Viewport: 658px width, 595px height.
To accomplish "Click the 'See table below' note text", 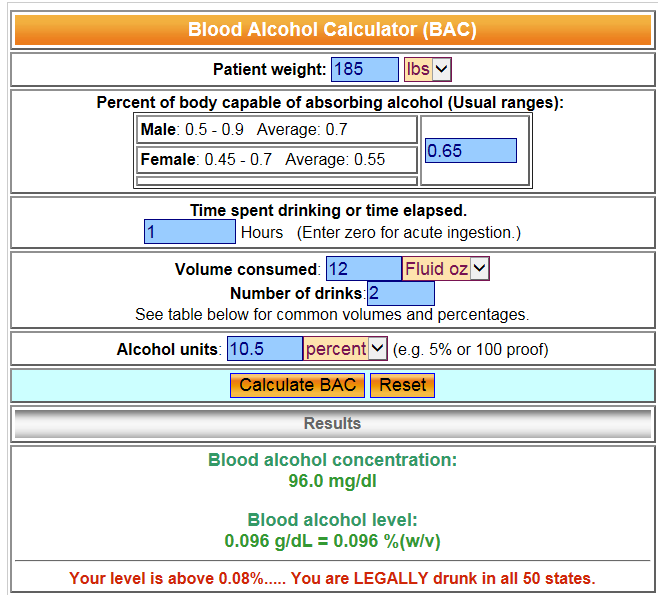I will (332, 314).
